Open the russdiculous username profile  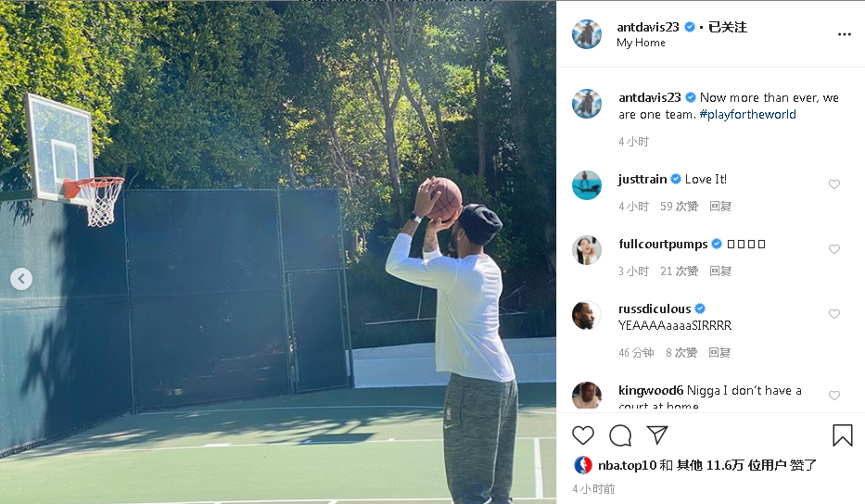tap(655, 309)
